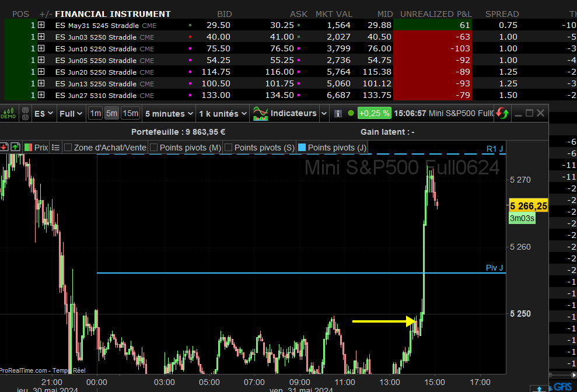The width and height of the screenshot is (577, 392).
Task: Click the +0,25 % change badge
Action: (x=374, y=113)
